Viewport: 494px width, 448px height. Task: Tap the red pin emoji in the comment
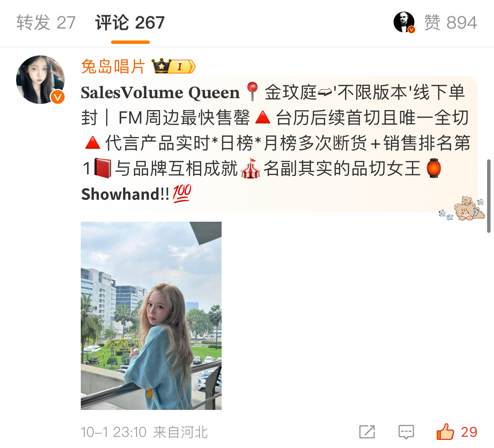tap(252, 92)
